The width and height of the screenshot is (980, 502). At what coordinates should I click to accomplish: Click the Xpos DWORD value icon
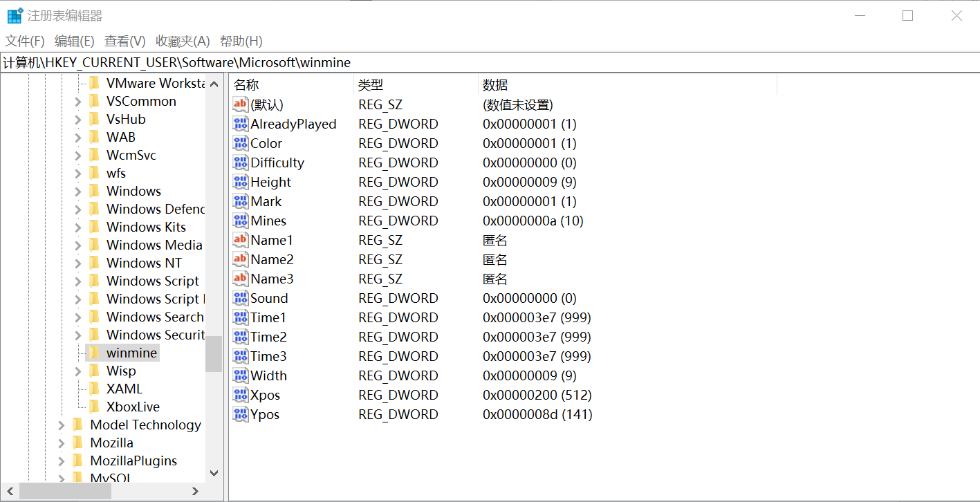click(241, 395)
